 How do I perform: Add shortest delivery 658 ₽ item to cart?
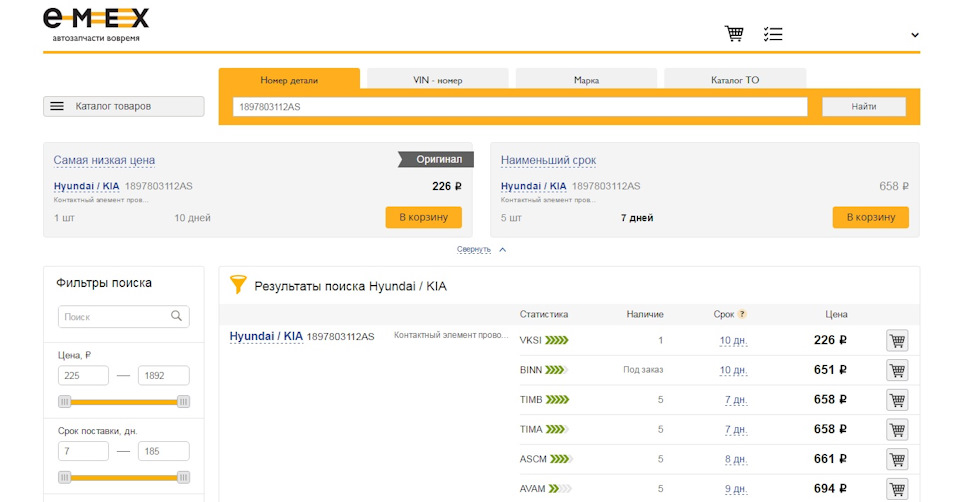click(871, 217)
